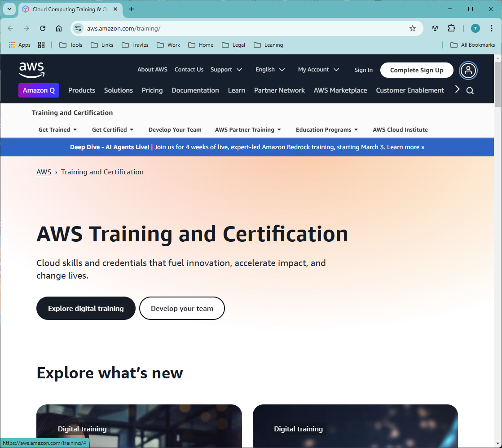The image size is (502, 448).
Task: Open the Chrome profile avatar 'm'
Action: [x=476, y=28]
